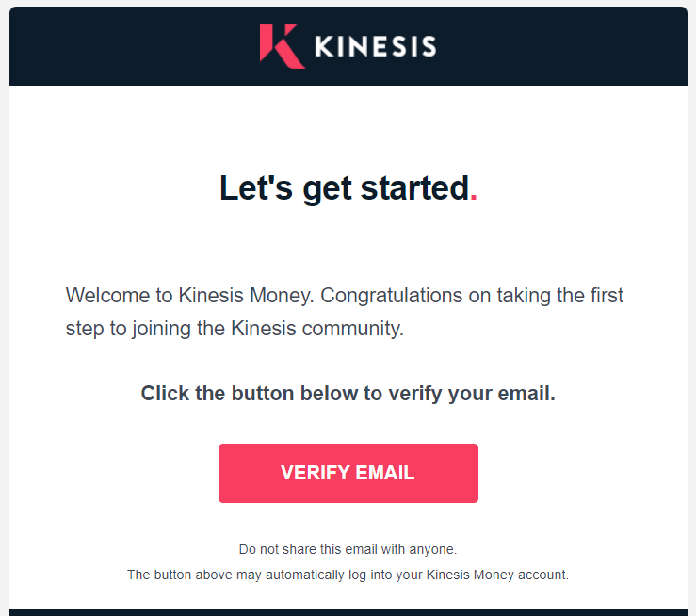
Task: Click the KINESIS wordmark in the header
Action: point(376,46)
